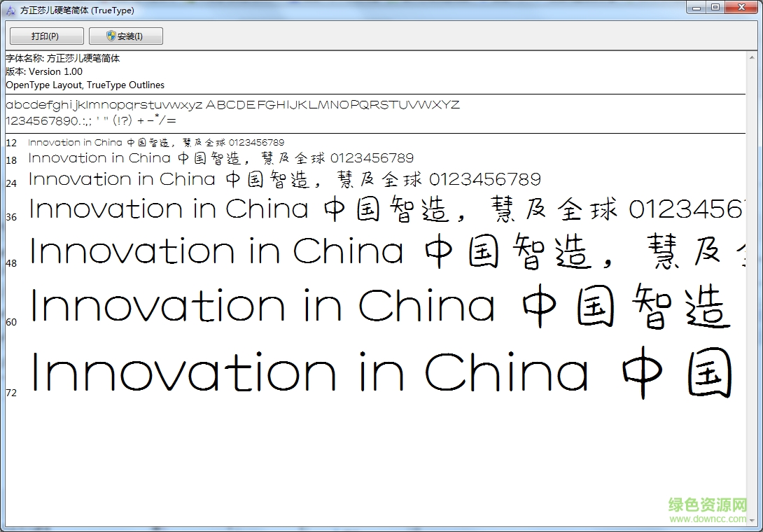The image size is (763, 532).
Task: Click the 安装(I) install button
Action: [x=125, y=36]
